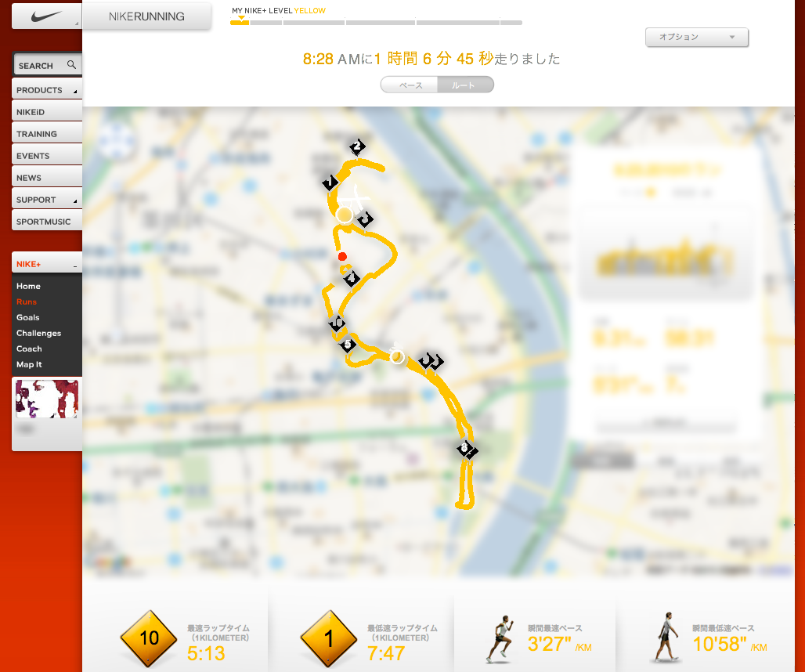Collapse the NIKE+ menu section

[x=75, y=266]
